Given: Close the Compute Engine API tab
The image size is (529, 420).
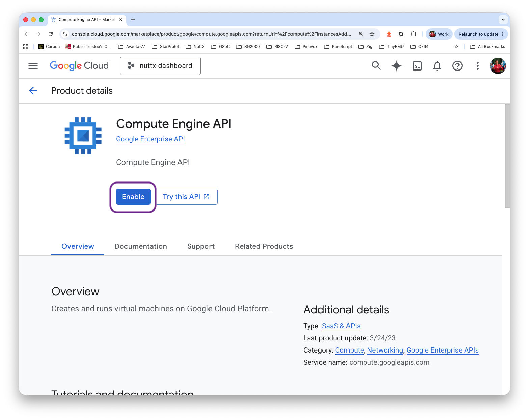Looking at the screenshot, I should (x=121, y=20).
